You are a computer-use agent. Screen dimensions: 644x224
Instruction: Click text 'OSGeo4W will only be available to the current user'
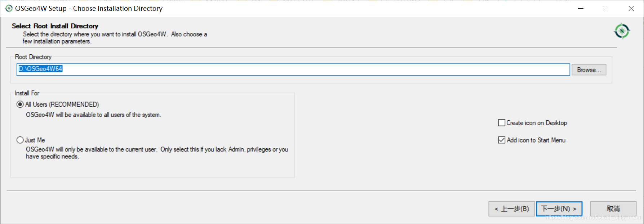point(92,149)
